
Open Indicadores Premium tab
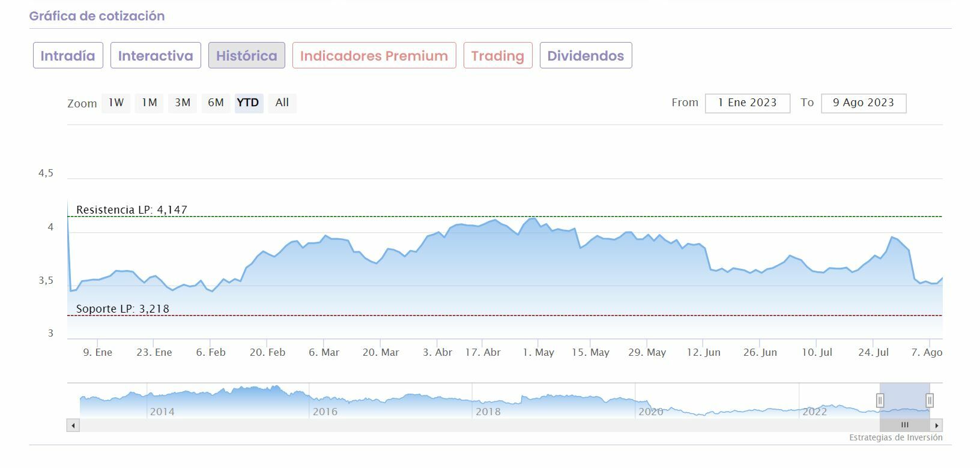374,56
